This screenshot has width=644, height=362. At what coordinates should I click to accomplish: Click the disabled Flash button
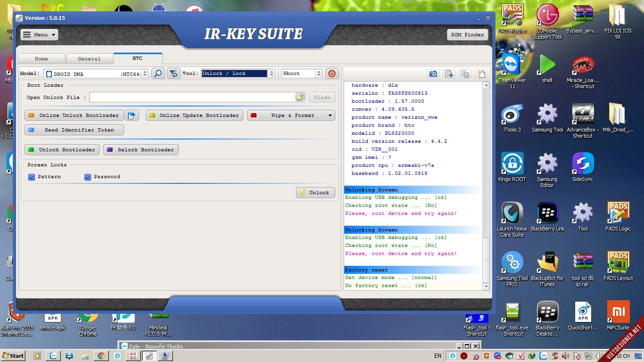click(x=322, y=98)
